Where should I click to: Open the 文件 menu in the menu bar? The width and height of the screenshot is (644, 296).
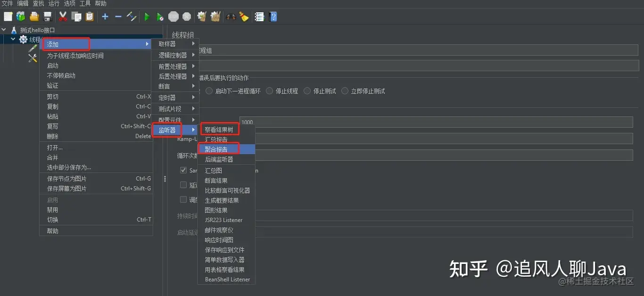7,3
